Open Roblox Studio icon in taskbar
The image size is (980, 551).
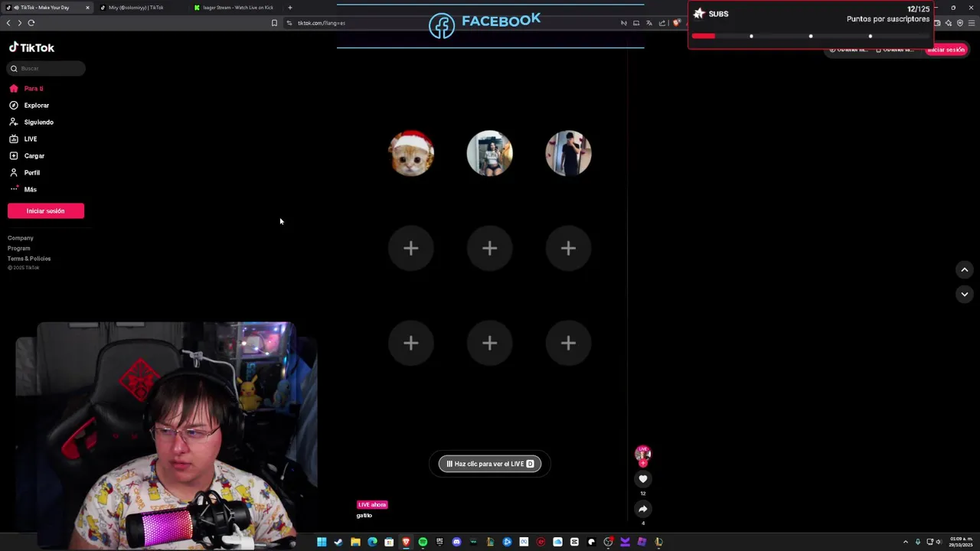642,542
